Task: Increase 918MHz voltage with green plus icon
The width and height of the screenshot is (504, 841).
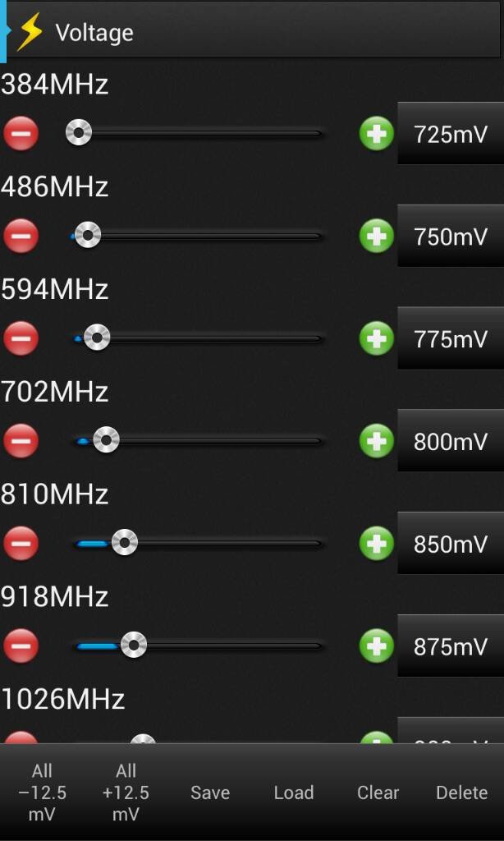Action: [x=377, y=646]
